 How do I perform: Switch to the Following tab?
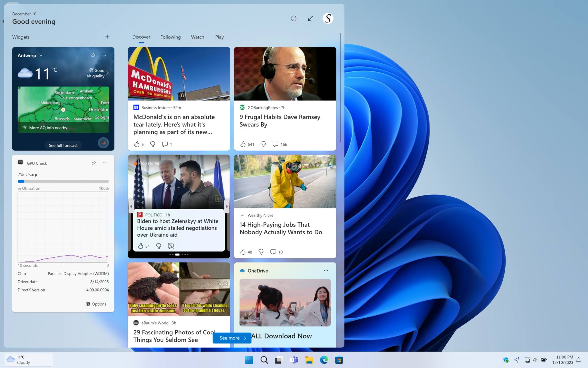(171, 37)
